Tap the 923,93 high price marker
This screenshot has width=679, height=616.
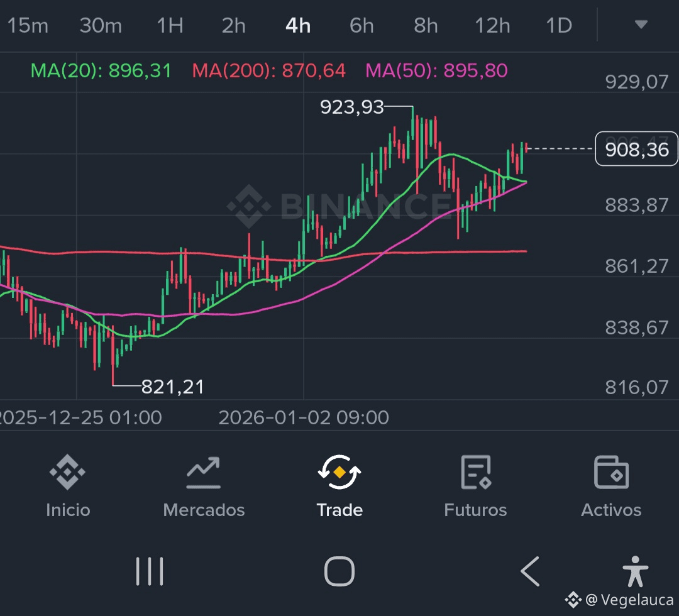tap(351, 107)
